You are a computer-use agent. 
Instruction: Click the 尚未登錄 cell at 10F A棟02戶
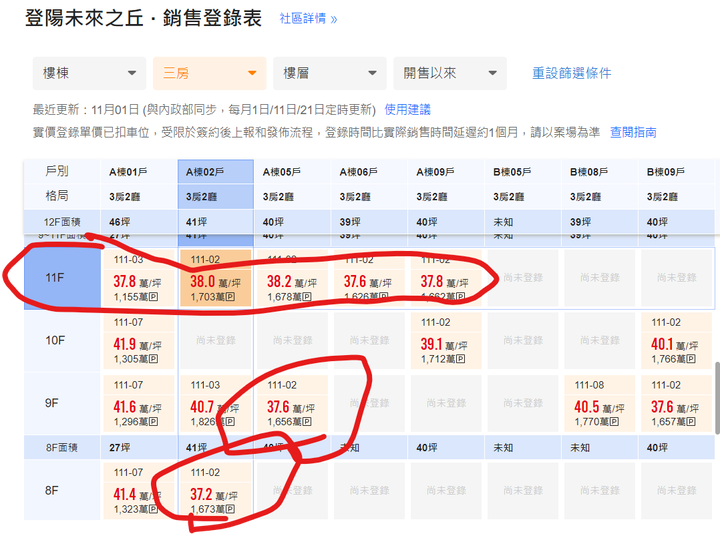pos(215,340)
